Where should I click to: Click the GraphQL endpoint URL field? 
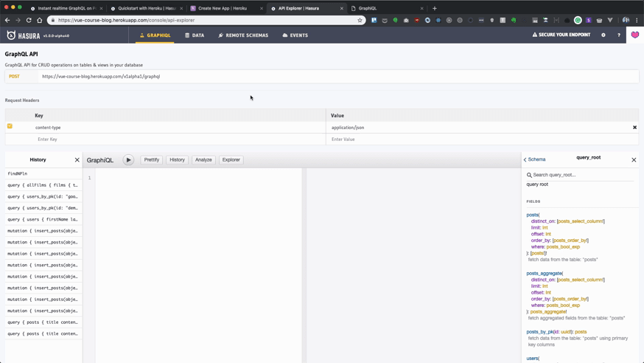click(x=338, y=77)
